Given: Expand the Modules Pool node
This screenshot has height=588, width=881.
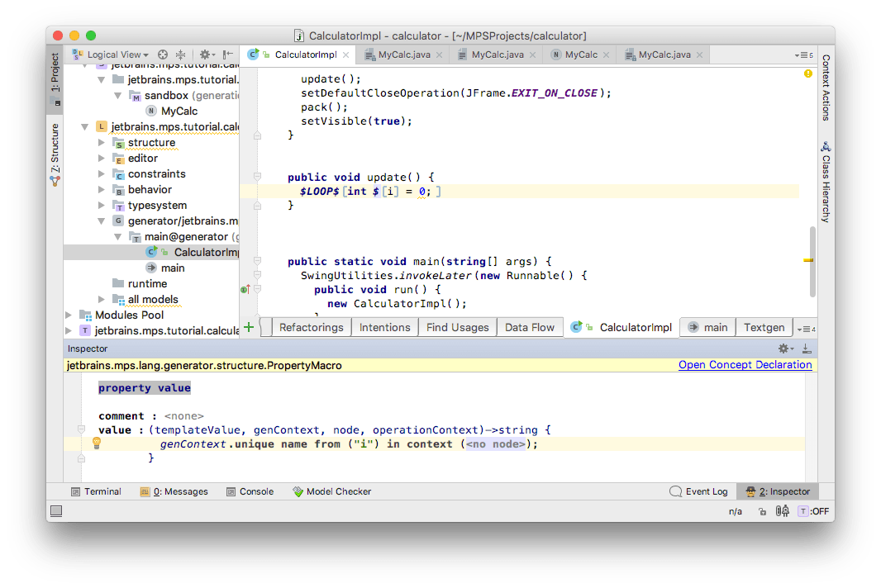Looking at the screenshot, I should click(69, 315).
